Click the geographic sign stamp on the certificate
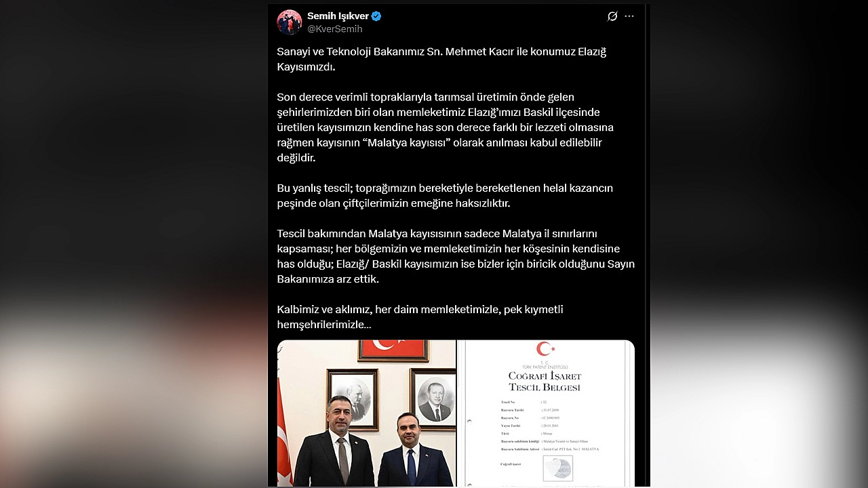 click(x=557, y=468)
